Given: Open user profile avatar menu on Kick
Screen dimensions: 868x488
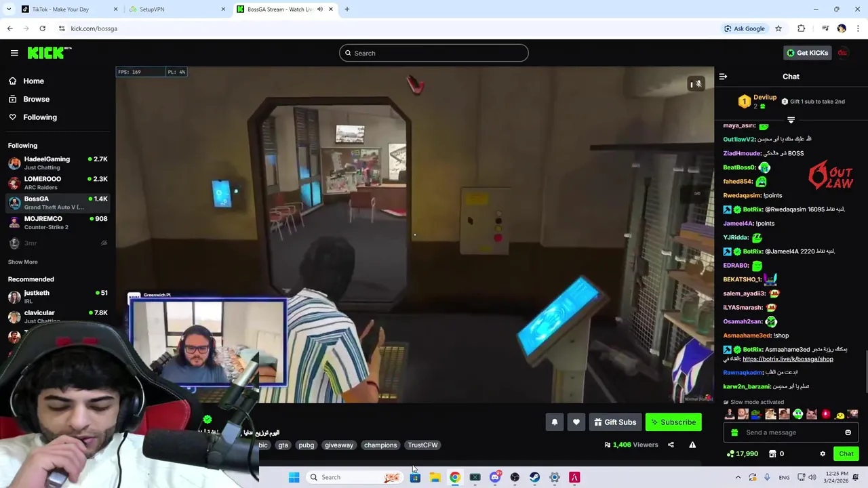Looking at the screenshot, I should point(843,53).
